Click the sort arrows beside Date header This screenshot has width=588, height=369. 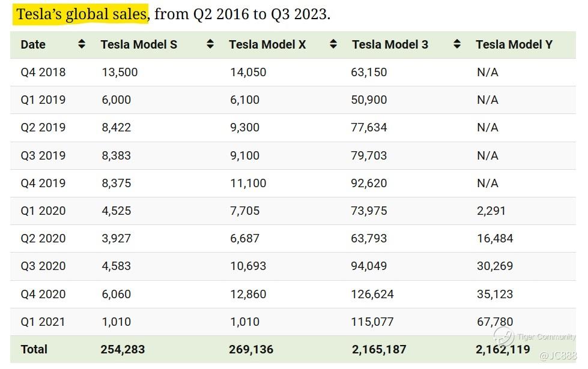pos(82,44)
